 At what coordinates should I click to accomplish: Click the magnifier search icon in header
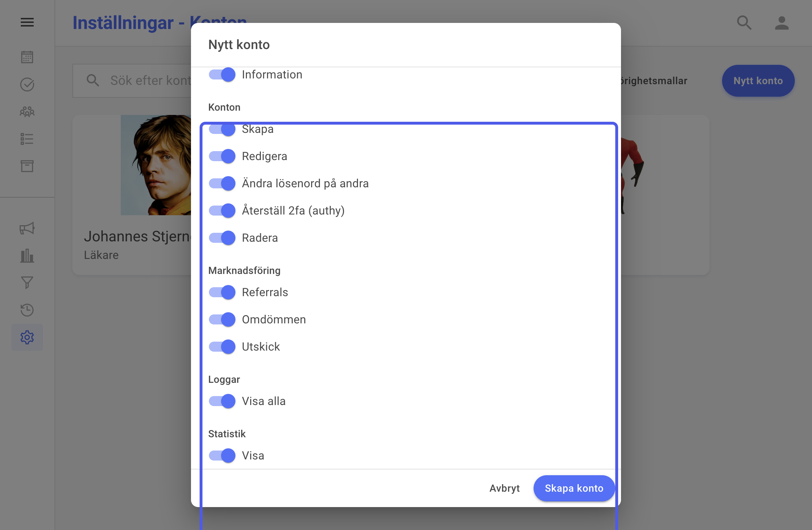pos(744,23)
